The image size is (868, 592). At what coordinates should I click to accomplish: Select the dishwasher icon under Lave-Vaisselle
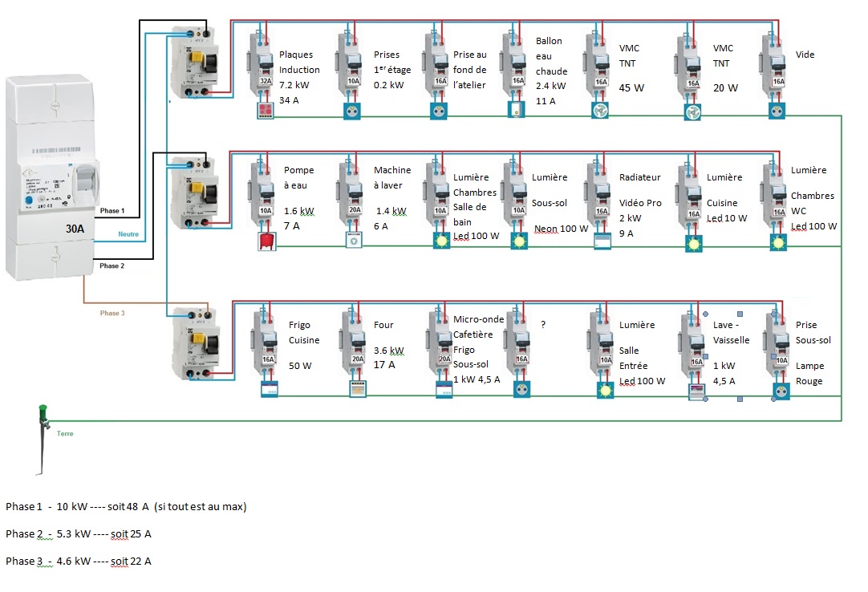697,391
